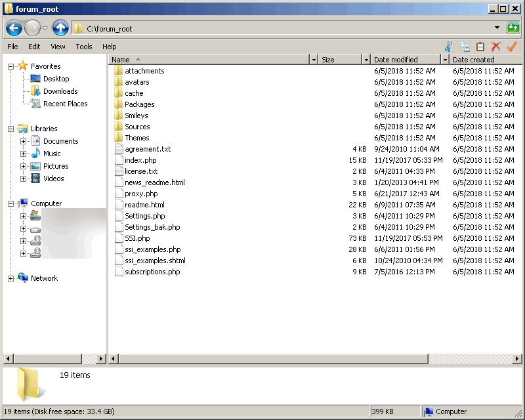
Task: Select file ssi_examples.shtml
Action: tap(155, 261)
